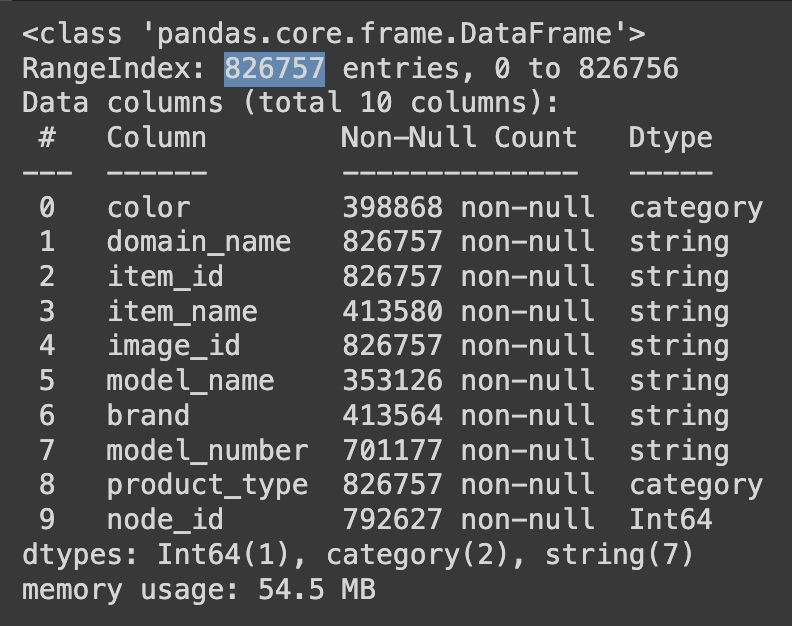This screenshot has width=792, height=626.
Task: Click the 'string' dtype in the model_number row
Action: pos(679,451)
